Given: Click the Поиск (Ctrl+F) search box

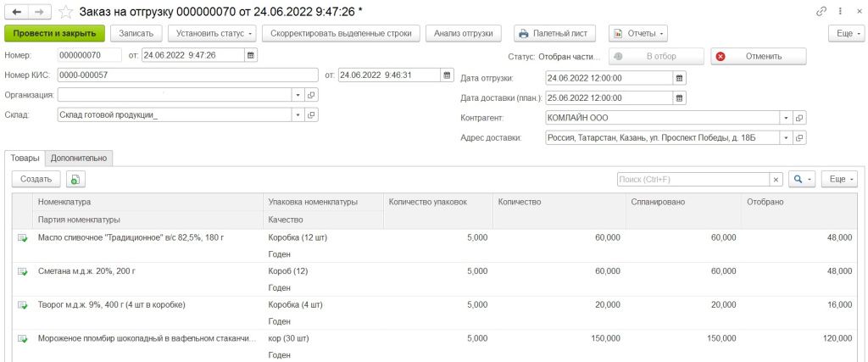Looking at the screenshot, I should [693, 180].
